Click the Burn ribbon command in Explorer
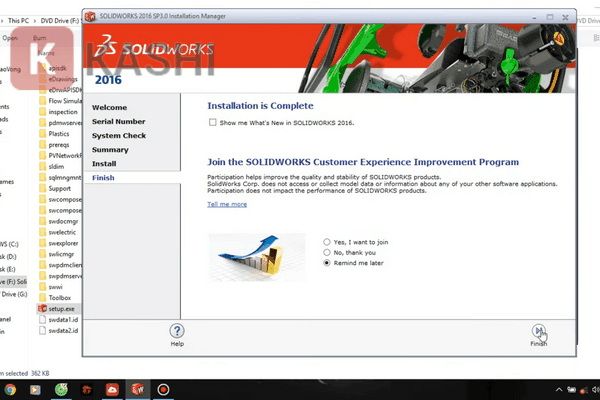The image size is (600, 400). 39,38
